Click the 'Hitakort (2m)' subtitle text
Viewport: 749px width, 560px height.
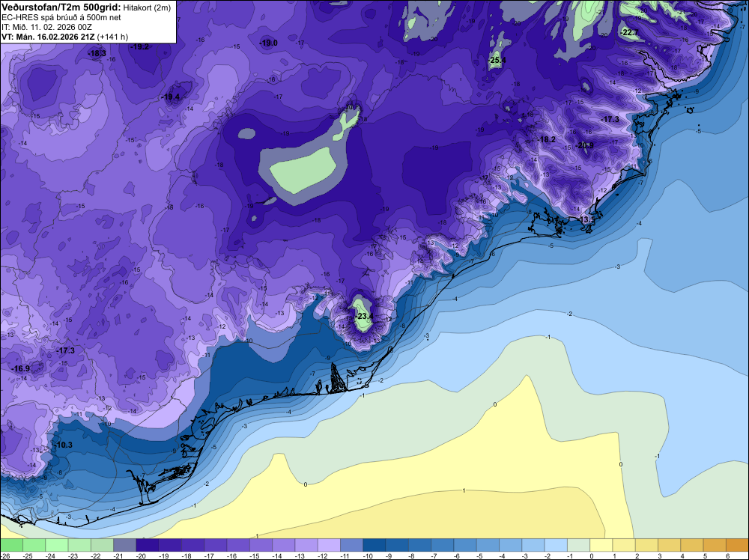tap(146, 7)
